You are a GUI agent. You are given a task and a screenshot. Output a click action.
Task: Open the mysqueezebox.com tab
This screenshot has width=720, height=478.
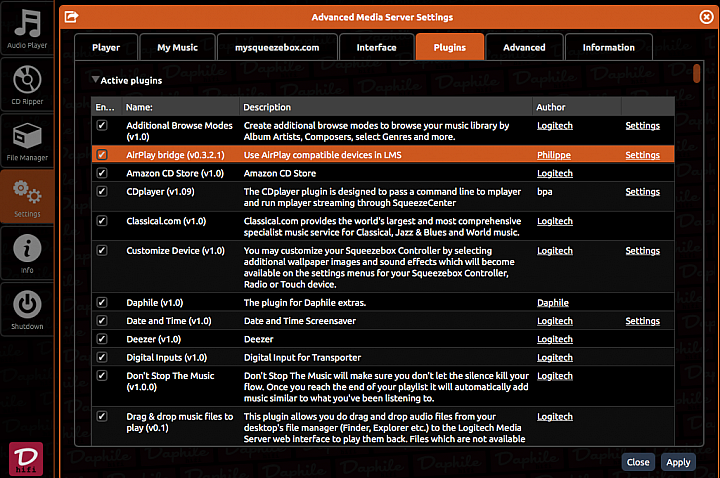coord(277,47)
